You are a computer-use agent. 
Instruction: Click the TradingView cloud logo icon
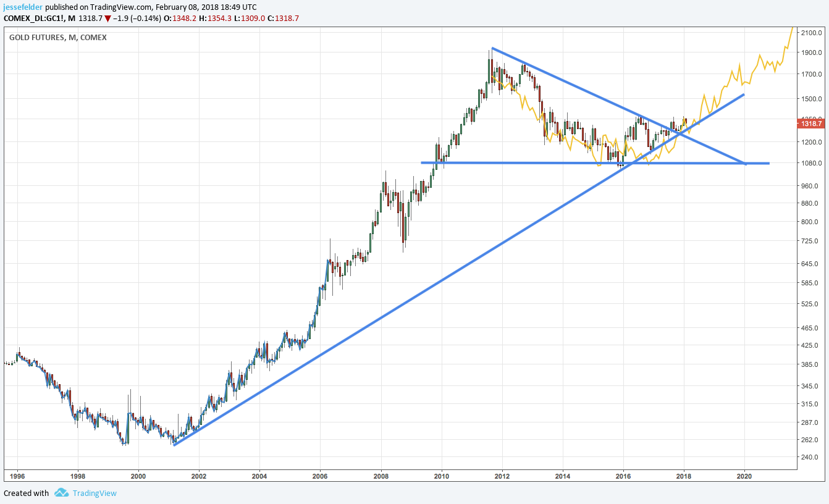[x=61, y=492]
